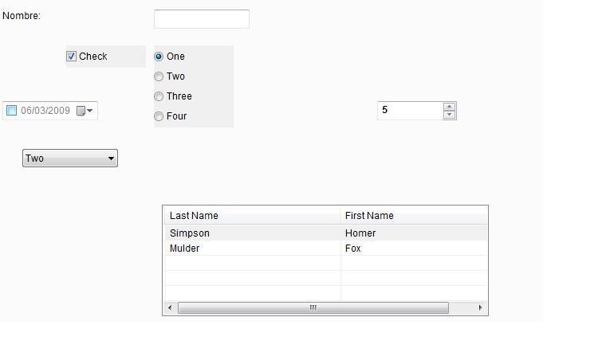Screen dimensions: 610x364
Task: Expand the date picker dropdown arrow
Action: 90,111
